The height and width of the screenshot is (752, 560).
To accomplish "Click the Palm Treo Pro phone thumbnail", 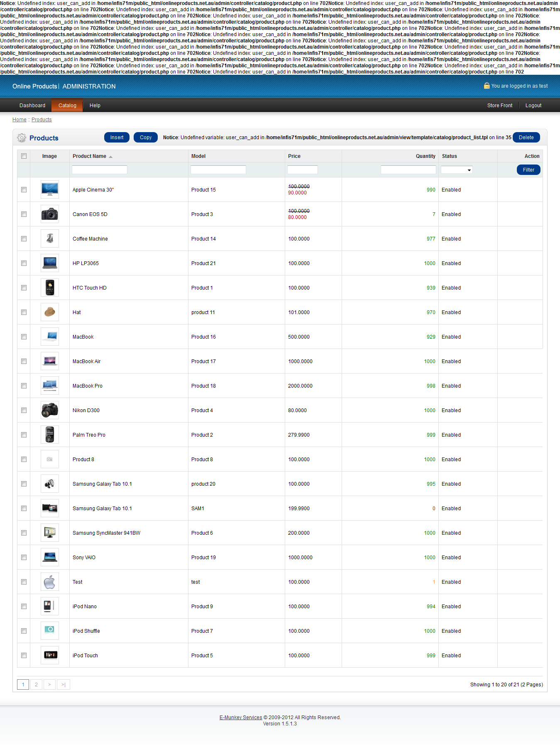I will point(50,435).
